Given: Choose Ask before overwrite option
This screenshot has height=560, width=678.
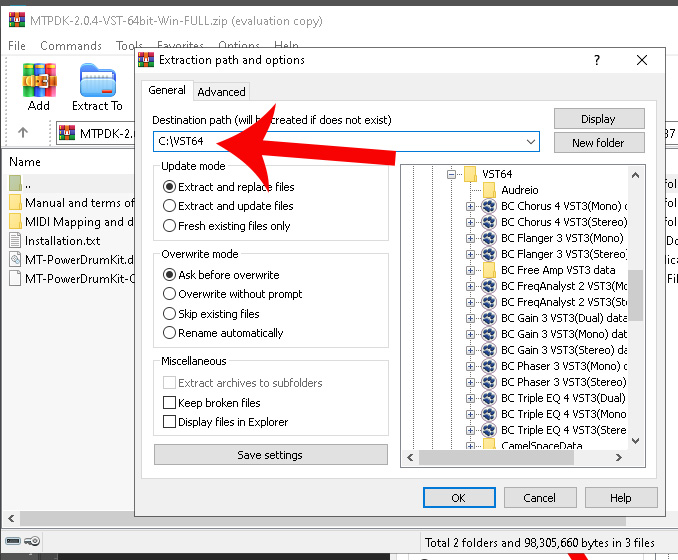Looking at the screenshot, I should (170, 275).
